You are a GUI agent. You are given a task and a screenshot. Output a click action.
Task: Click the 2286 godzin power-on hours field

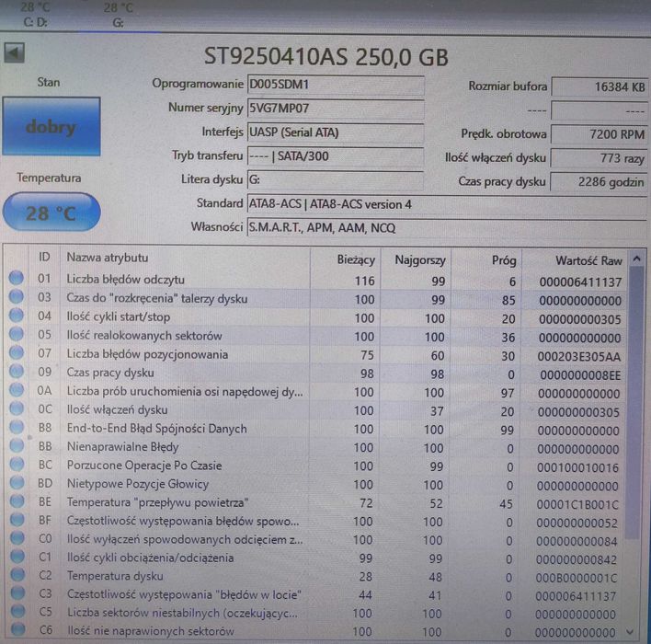(x=600, y=182)
